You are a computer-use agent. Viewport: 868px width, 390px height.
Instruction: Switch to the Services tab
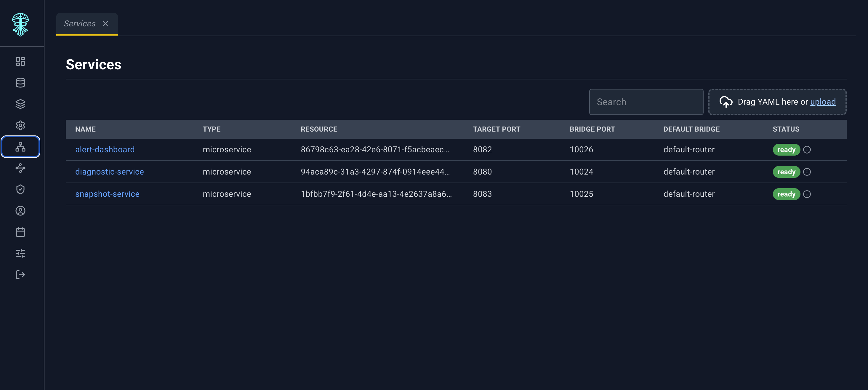(x=79, y=24)
